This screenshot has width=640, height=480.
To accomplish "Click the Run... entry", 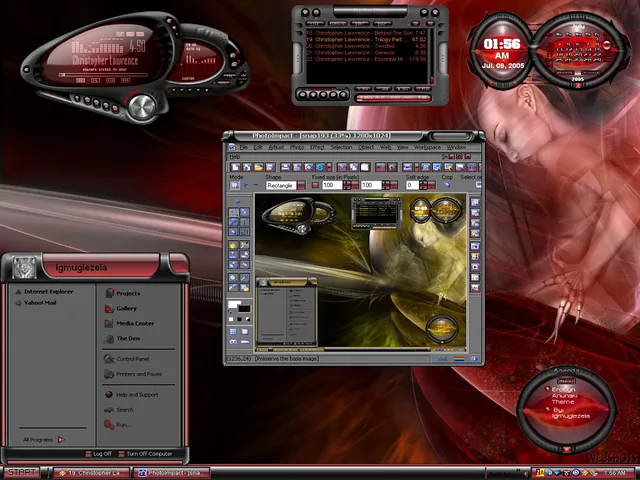I will click(123, 424).
